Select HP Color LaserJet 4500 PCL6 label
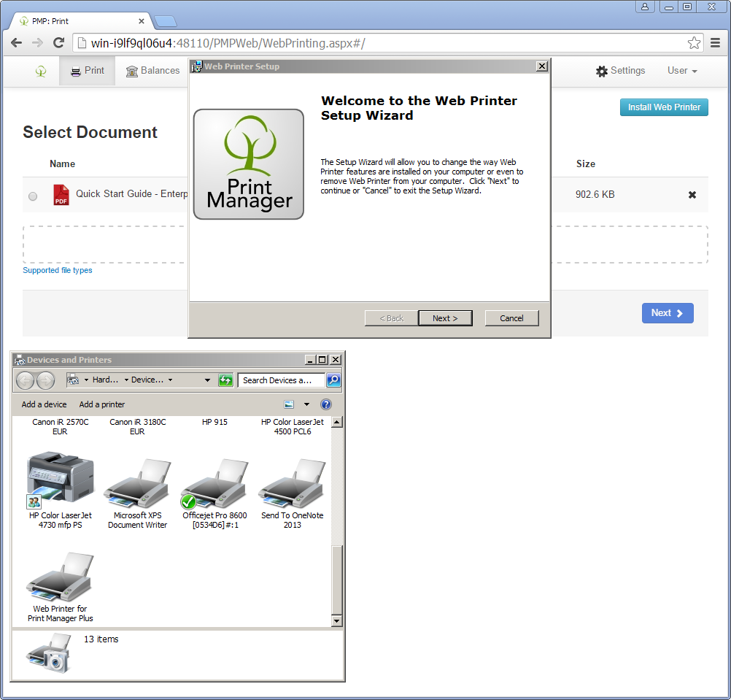The width and height of the screenshot is (731, 700). [293, 427]
